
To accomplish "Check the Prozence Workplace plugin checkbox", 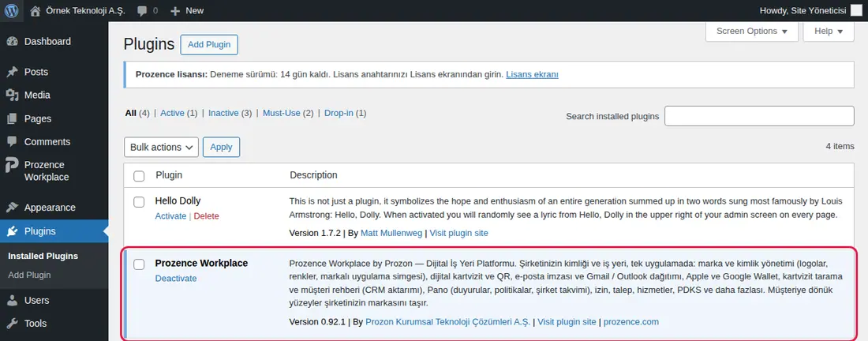I will [x=139, y=264].
